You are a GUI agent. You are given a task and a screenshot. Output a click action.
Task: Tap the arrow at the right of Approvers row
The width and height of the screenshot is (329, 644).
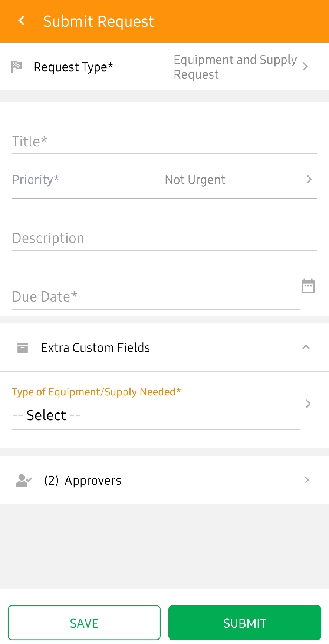[307, 480]
